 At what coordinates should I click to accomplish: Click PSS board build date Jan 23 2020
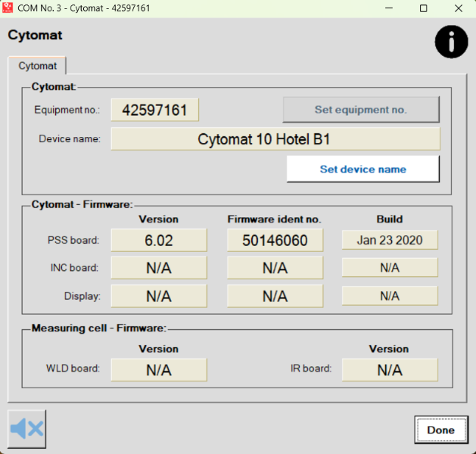[x=389, y=241]
